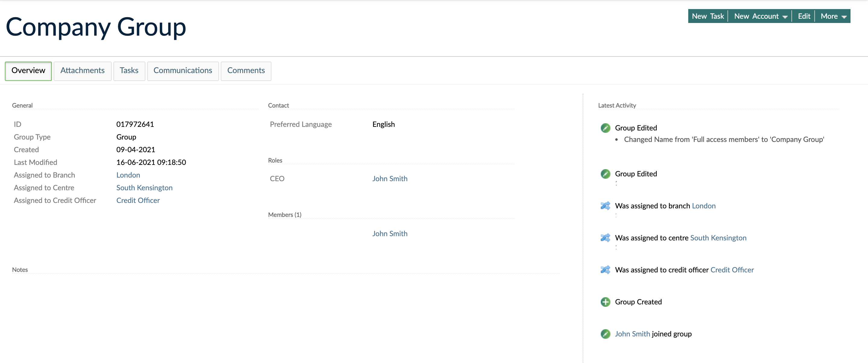
Task: Click the Edit button
Action: tap(804, 16)
